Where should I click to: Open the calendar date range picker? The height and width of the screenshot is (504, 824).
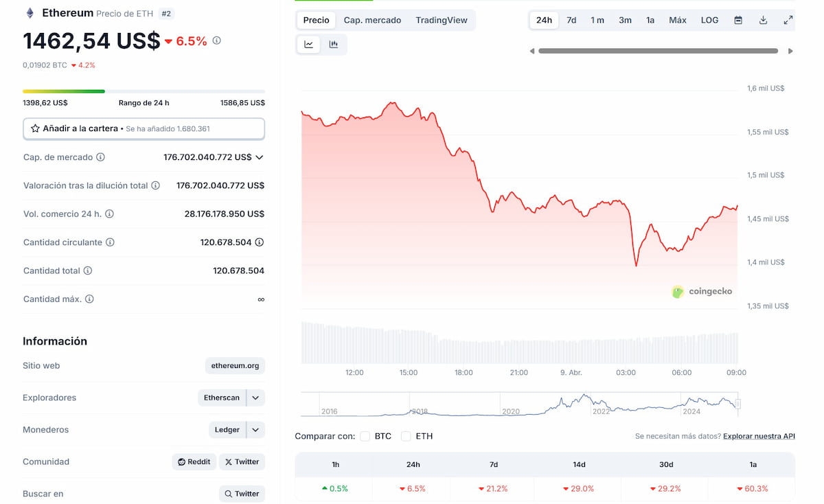click(737, 20)
